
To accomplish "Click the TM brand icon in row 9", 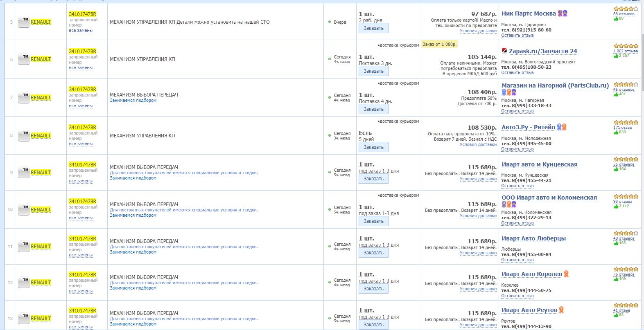I will (24, 173).
